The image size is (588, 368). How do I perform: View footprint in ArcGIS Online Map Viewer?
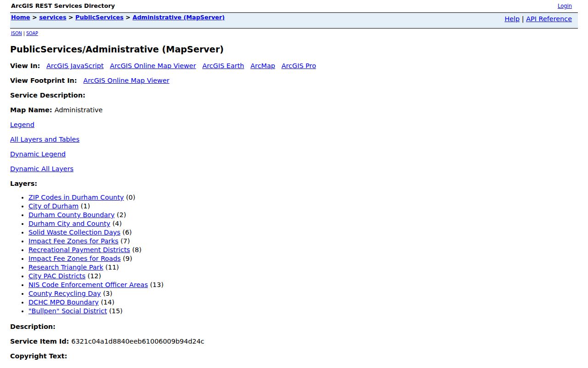click(x=126, y=80)
